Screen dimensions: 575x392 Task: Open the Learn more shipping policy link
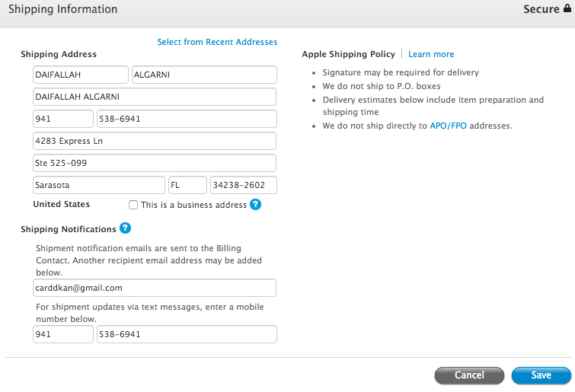[x=431, y=54]
